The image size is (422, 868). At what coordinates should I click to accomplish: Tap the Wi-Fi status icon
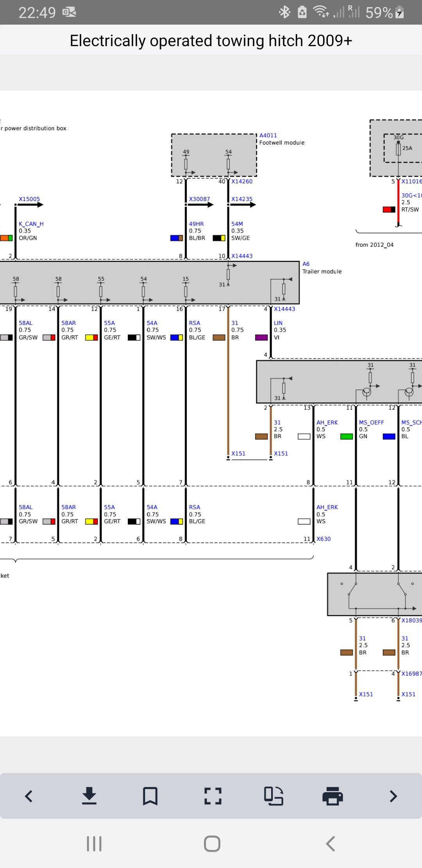tap(321, 12)
